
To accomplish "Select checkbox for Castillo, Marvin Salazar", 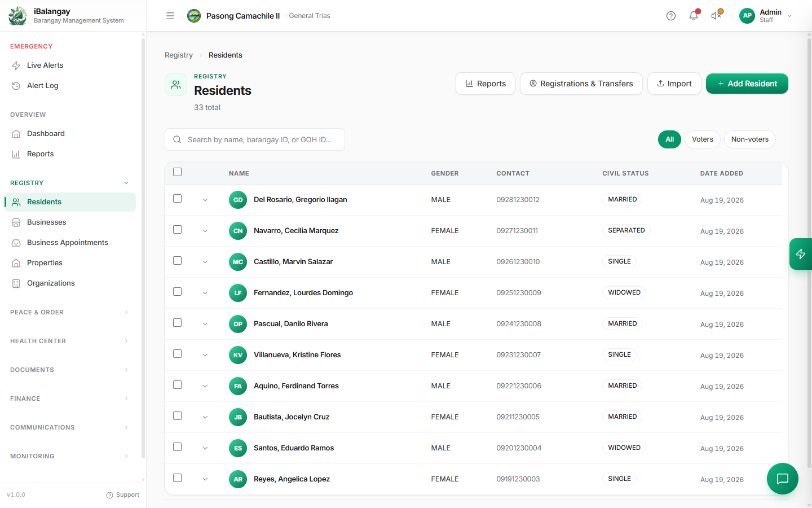I will click(x=178, y=261).
